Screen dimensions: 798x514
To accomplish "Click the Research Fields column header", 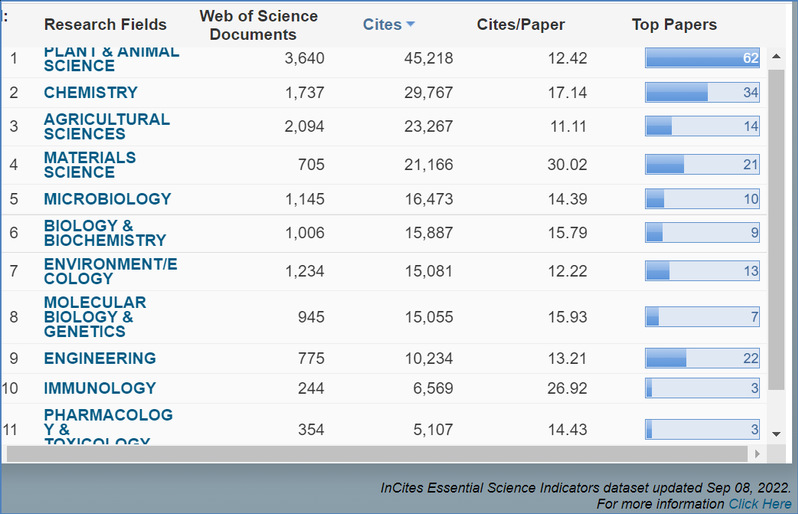I will click(105, 24).
